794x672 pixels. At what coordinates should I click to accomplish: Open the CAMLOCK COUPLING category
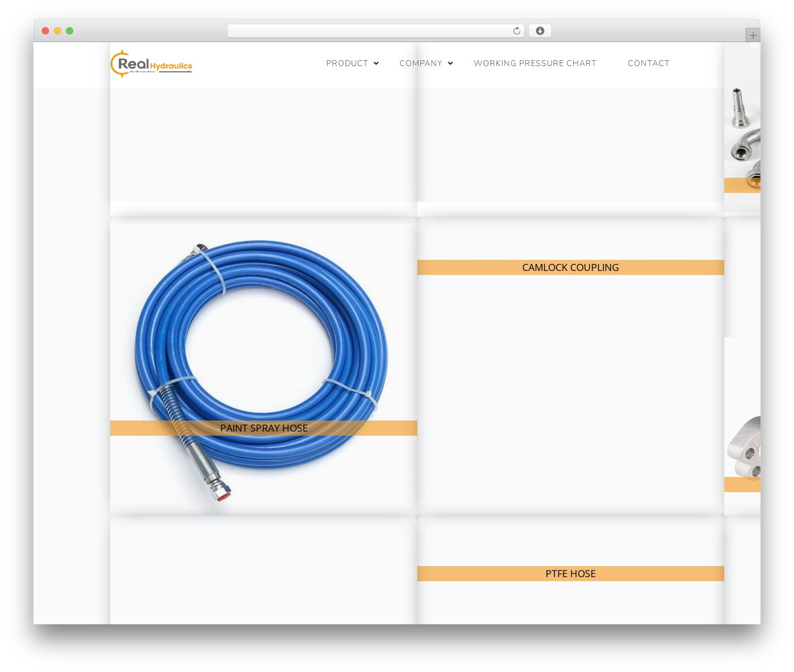point(571,267)
